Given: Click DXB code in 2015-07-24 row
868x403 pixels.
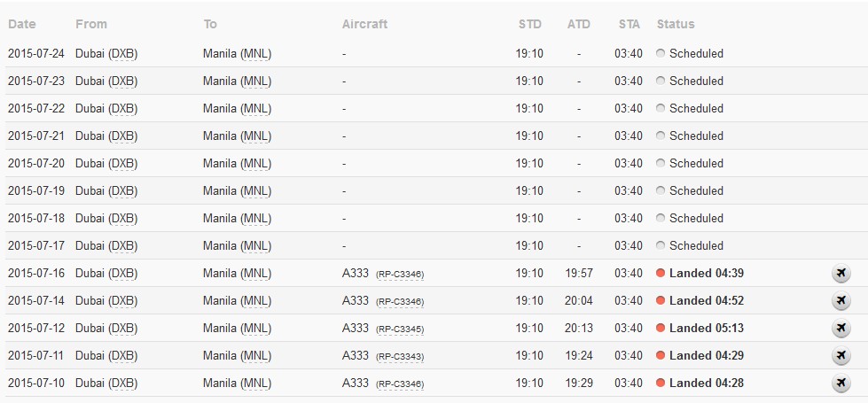Looking at the screenshot, I should (123, 54).
